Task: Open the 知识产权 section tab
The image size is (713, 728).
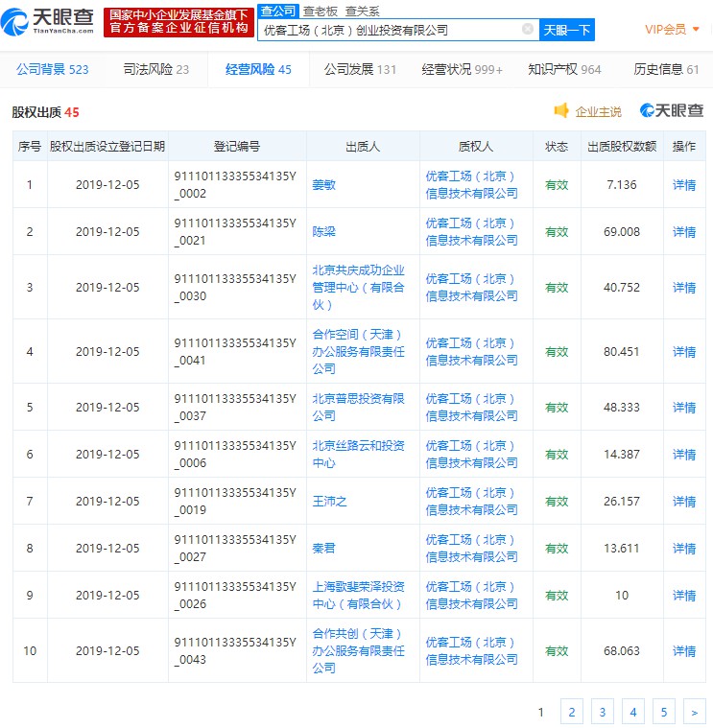Action: (564, 69)
